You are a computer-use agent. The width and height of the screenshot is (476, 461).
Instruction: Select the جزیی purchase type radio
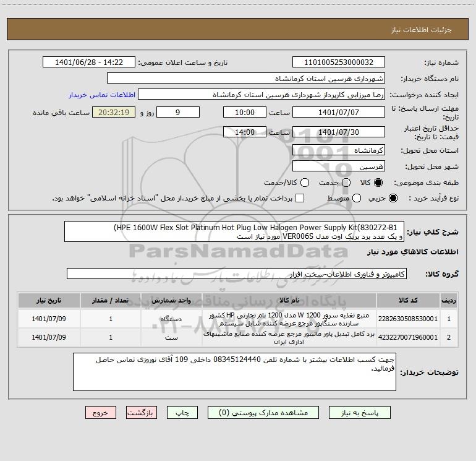pos(393,198)
